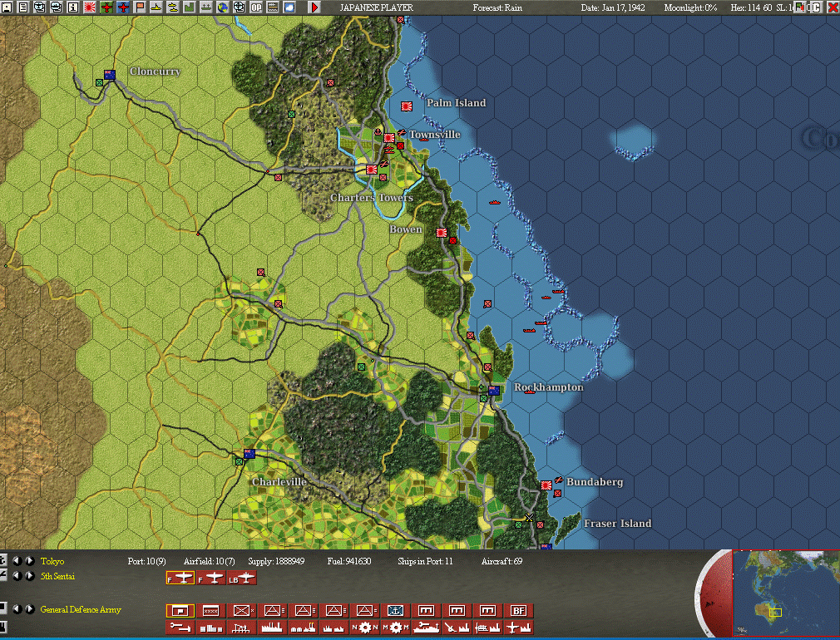Click the ship with wrench repair shipyard icon

coord(426,628)
